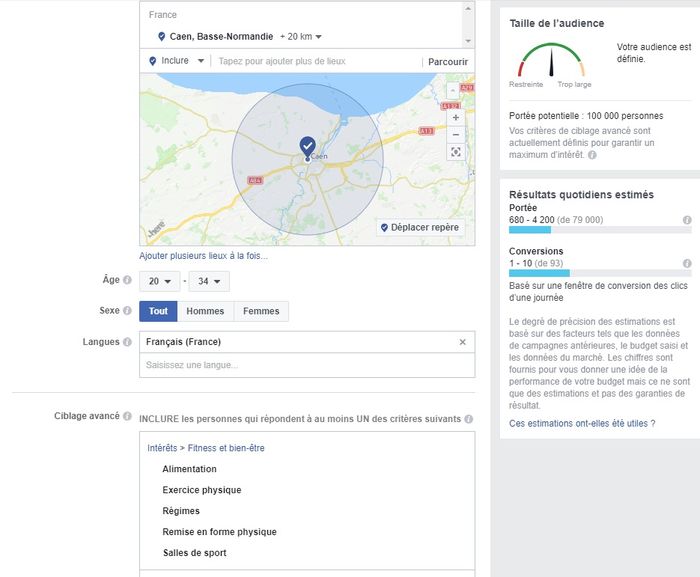The image size is (700, 577).
Task: Click the Déplacer repère button
Action: (420, 227)
